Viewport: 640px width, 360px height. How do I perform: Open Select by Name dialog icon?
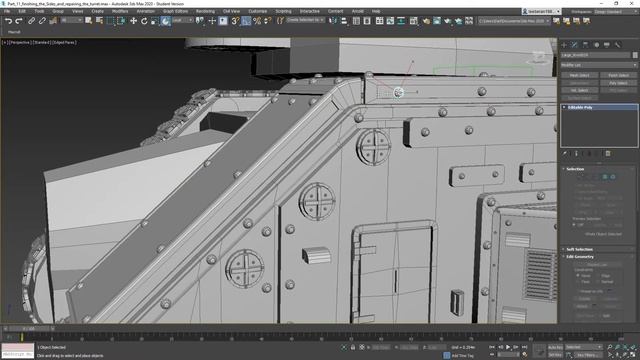[x=99, y=21]
